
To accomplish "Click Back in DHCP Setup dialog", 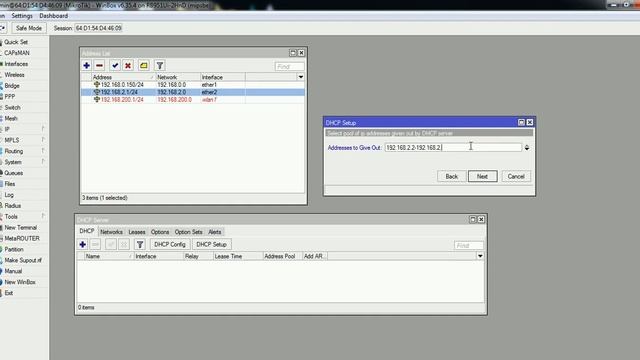I will tap(451, 176).
